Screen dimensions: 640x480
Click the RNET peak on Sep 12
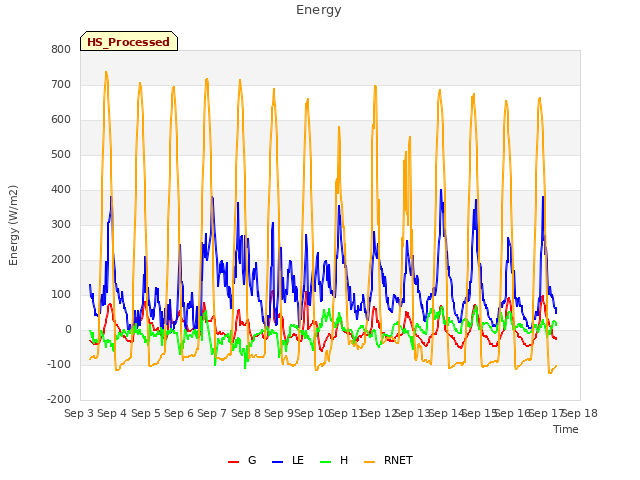[375, 87]
